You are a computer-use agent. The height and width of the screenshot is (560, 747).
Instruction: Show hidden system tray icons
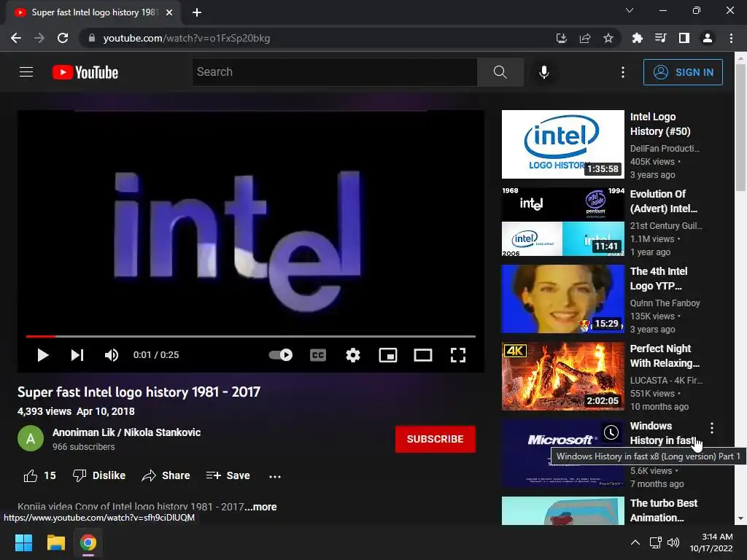tap(635, 542)
